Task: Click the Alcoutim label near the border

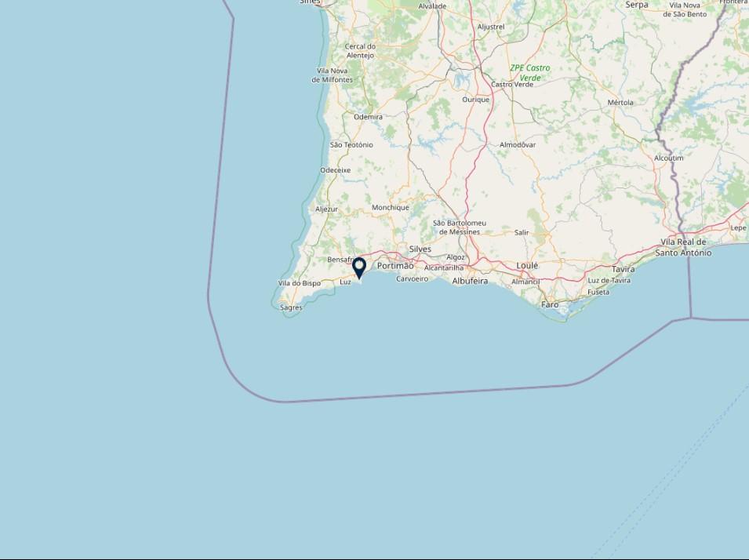Action: 668,158
